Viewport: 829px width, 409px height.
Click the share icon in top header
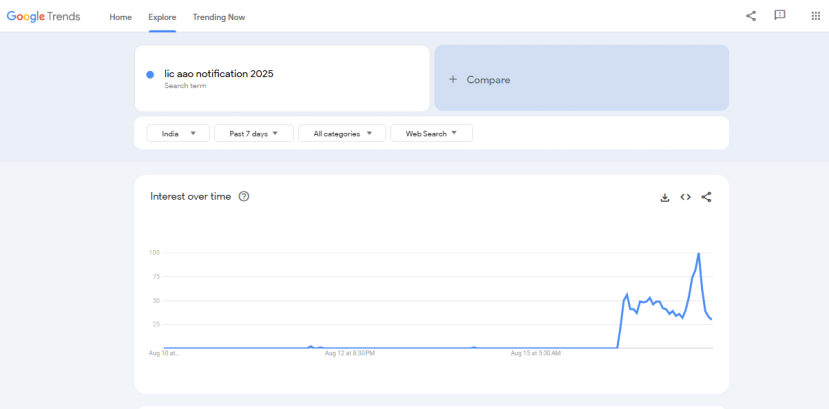click(751, 16)
